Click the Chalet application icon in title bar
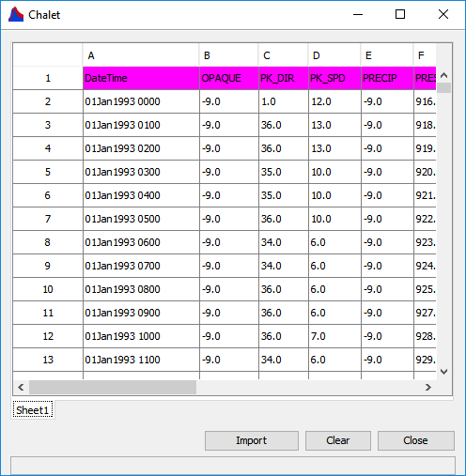Viewport: 466px width, 476px height. [x=16, y=14]
